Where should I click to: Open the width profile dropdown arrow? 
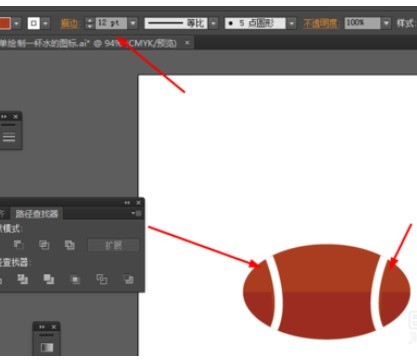click(214, 23)
